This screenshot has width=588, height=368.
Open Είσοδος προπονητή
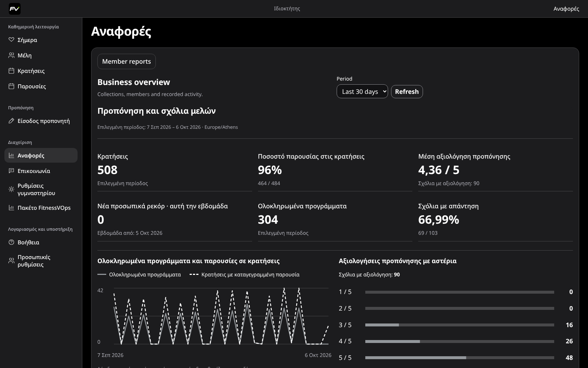point(41,121)
